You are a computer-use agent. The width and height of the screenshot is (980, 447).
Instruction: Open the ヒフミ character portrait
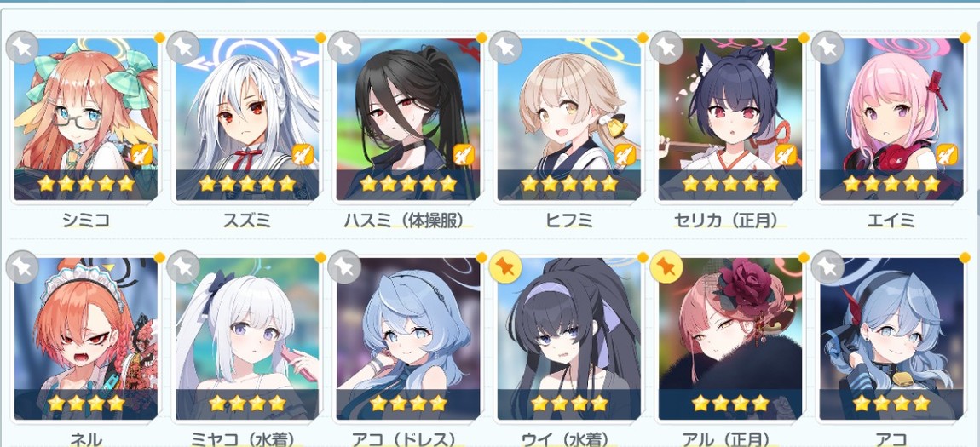[569, 119]
